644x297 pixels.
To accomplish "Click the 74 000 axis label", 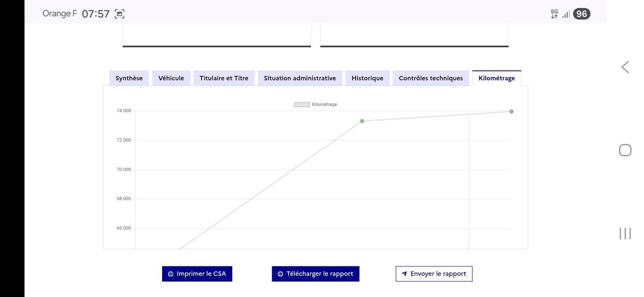I will (123, 111).
